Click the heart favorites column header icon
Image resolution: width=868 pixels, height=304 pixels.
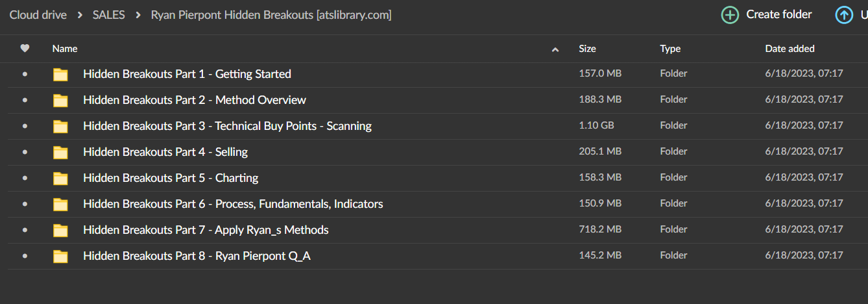coord(25,48)
